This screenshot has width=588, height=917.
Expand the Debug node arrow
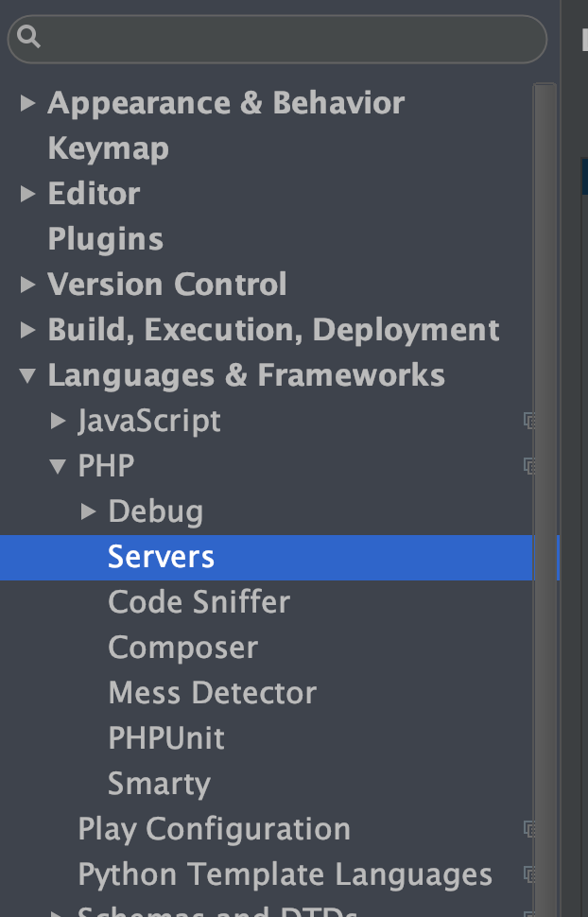point(88,511)
